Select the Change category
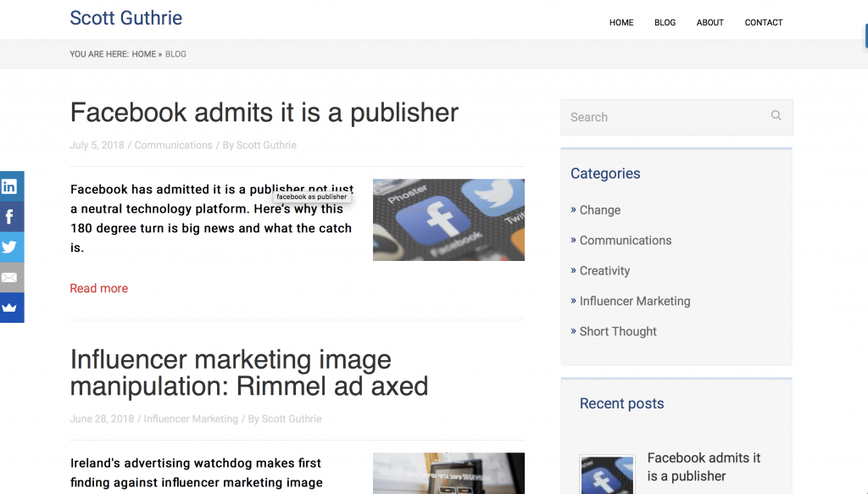This screenshot has width=868, height=494. coord(600,210)
